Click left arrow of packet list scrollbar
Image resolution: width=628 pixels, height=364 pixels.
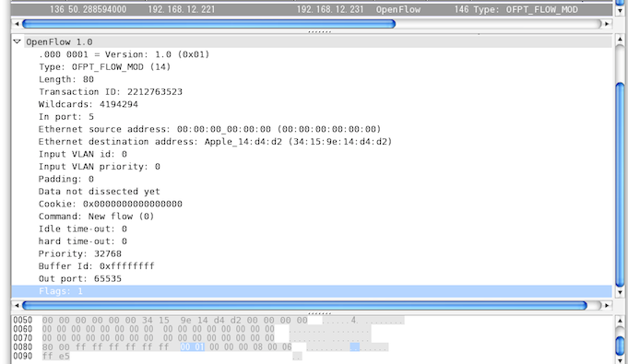(x=17, y=24)
